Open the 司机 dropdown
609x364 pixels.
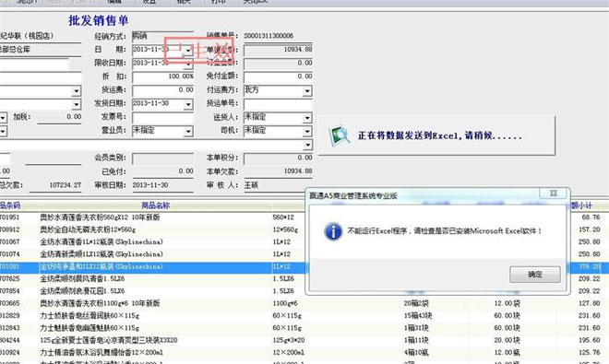[x=307, y=132]
